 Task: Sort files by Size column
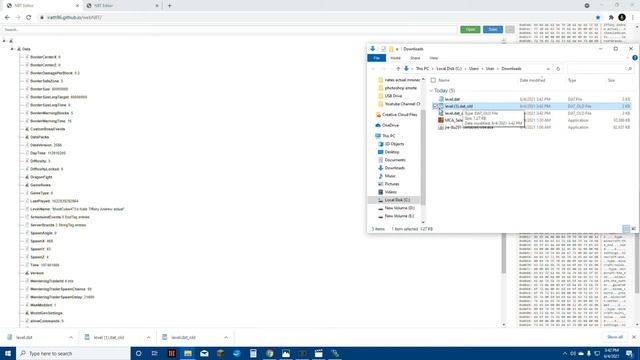coord(611,80)
